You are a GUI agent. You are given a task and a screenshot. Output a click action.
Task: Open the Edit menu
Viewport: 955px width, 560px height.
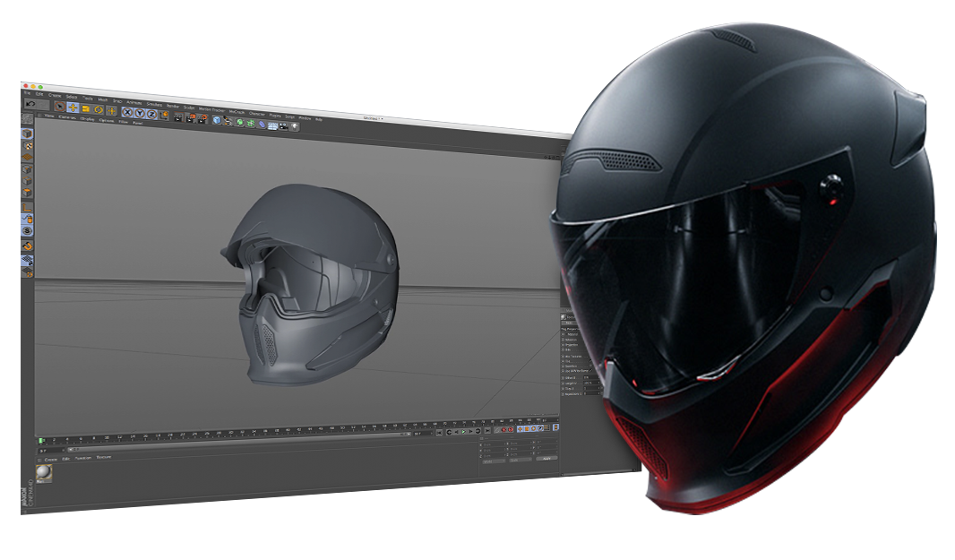pos(39,94)
